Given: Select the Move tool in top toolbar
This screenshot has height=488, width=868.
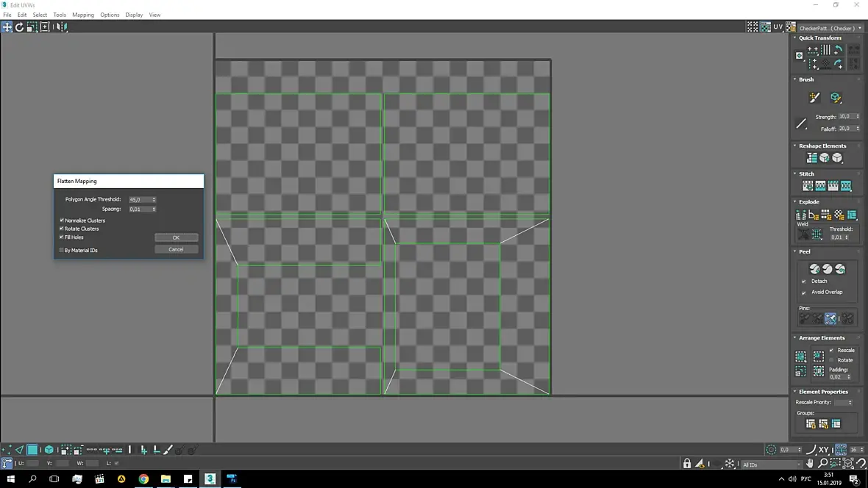Looking at the screenshot, I should coord(7,26).
